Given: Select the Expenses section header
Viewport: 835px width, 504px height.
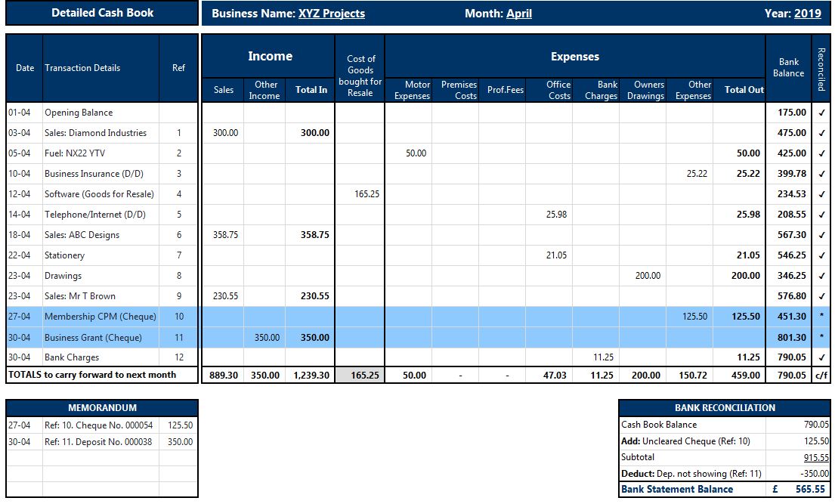Looking at the screenshot, I should 574,57.
